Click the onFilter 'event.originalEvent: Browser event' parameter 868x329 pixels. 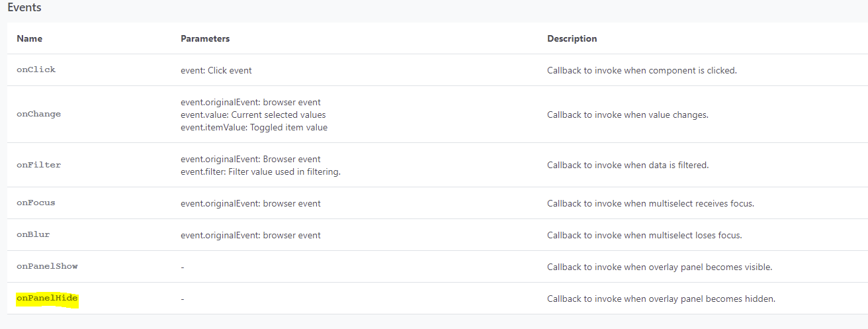[x=251, y=159]
